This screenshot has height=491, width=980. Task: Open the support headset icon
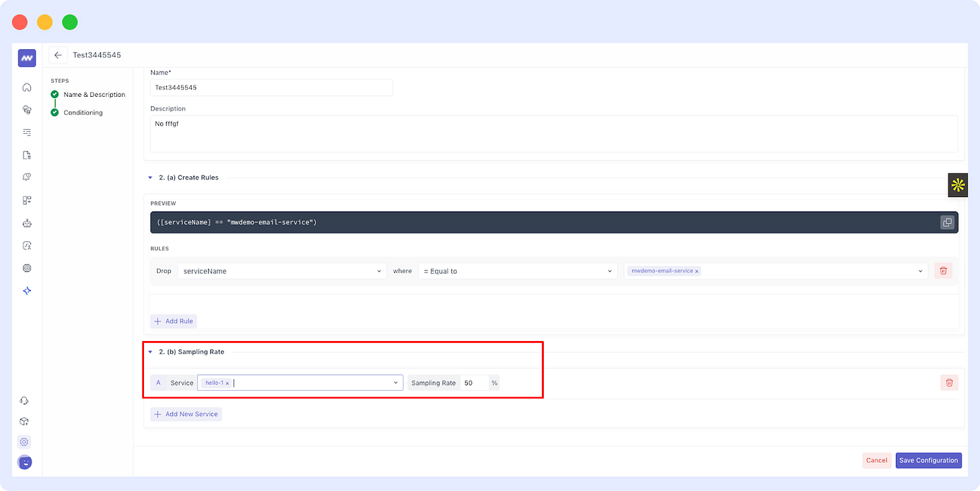point(24,401)
